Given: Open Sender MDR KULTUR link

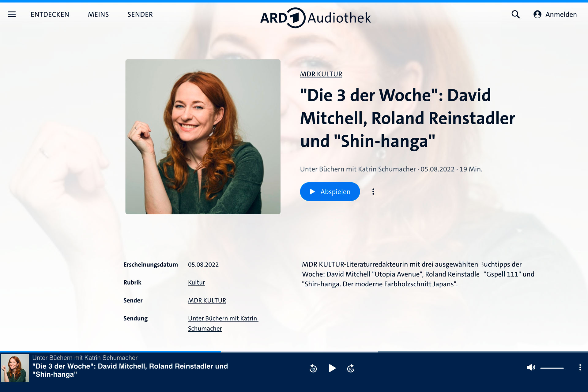Looking at the screenshot, I should (x=207, y=300).
